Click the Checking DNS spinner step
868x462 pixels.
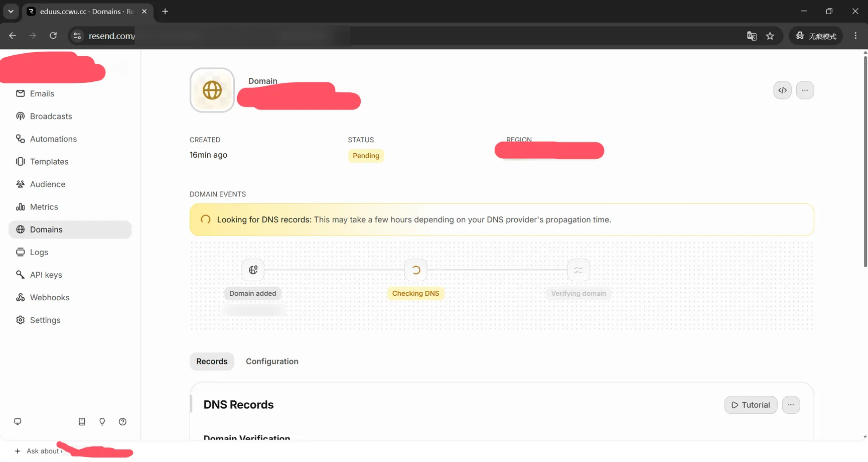(x=416, y=270)
